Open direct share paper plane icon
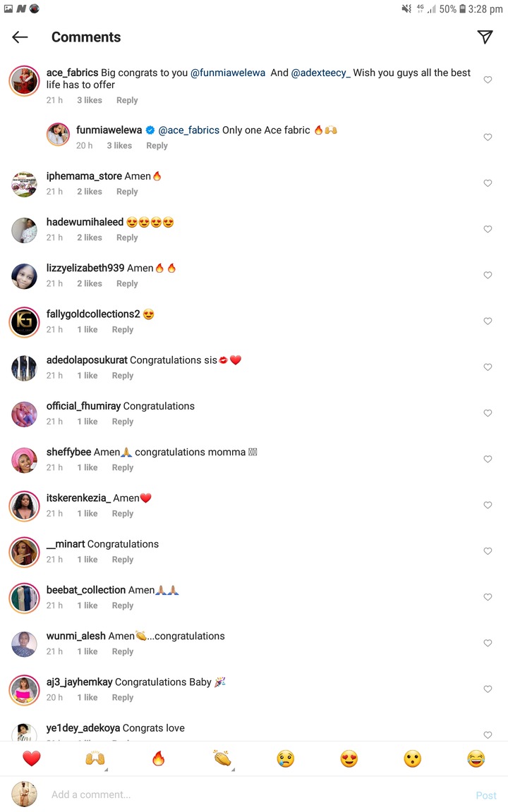The width and height of the screenshot is (508, 812). (x=485, y=37)
